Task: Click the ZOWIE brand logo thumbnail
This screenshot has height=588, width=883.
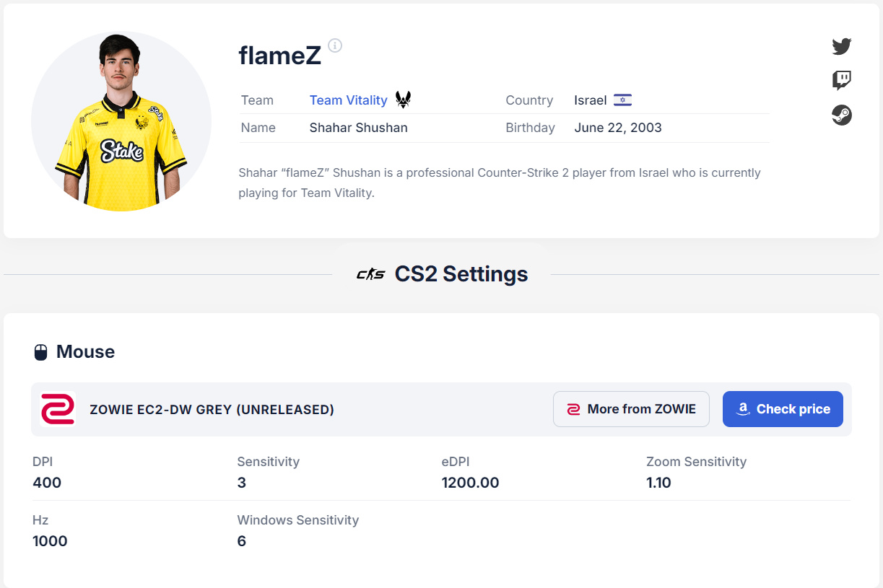Action: 58,409
